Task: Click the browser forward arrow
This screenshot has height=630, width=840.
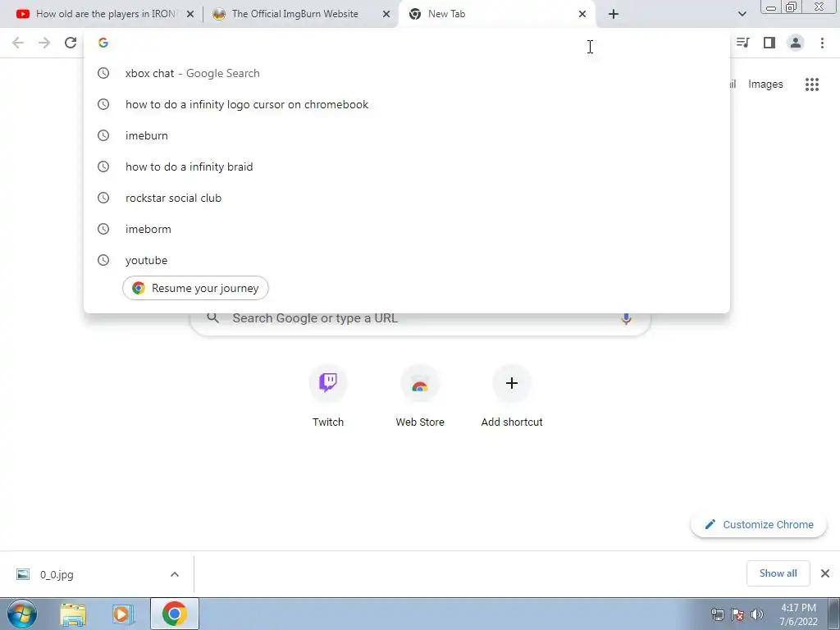Action: point(44,43)
